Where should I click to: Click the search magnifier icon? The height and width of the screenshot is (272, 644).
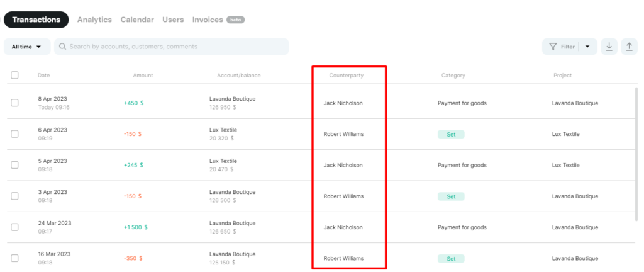pyautogui.click(x=63, y=47)
